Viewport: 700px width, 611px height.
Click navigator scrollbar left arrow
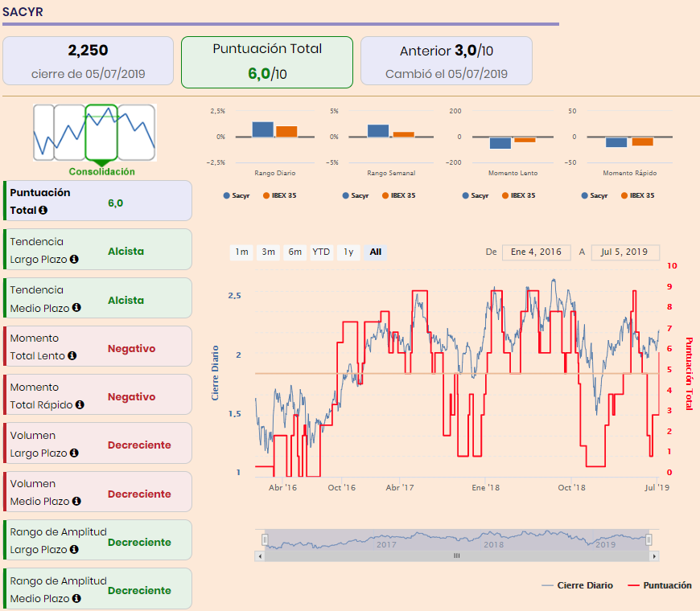coord(260,556)
